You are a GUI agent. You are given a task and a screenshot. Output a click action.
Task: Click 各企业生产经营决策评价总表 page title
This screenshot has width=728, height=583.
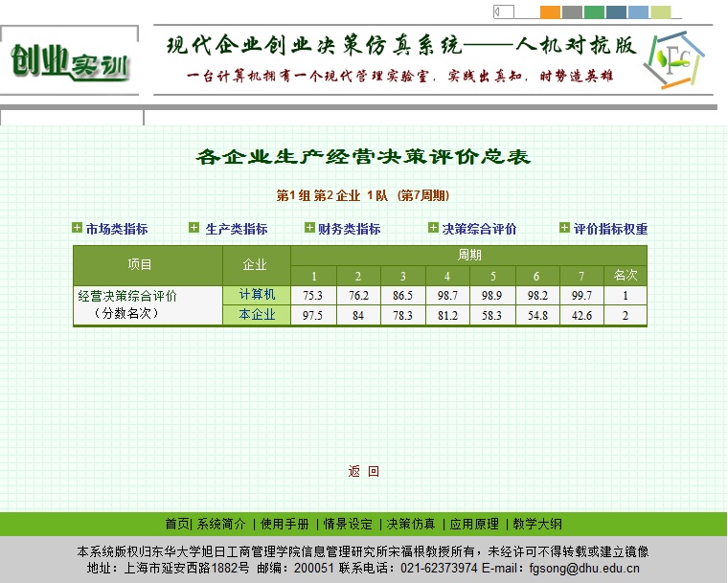point(363,157)
